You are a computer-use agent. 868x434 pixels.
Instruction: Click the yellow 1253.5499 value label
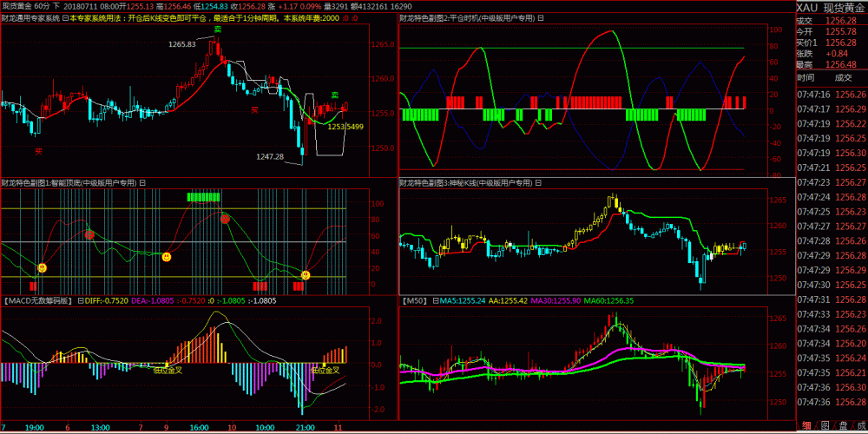click(345, 127)
